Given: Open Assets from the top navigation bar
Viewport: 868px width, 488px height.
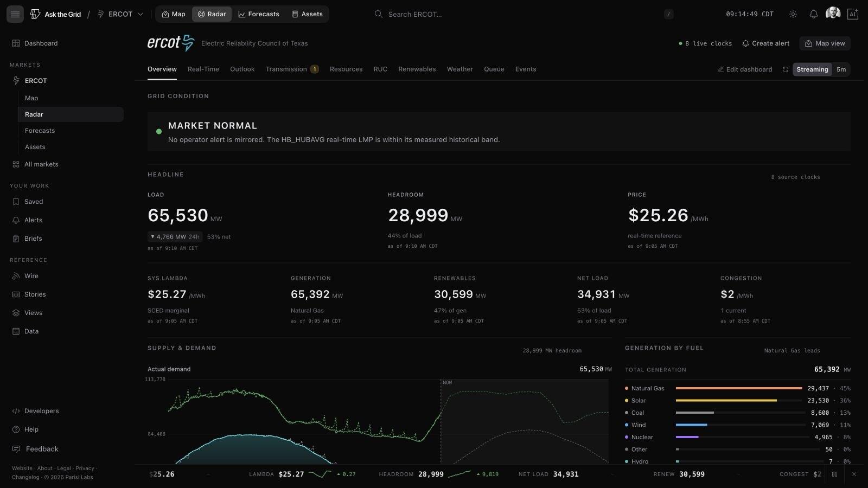Looking at the screenshot, I should click(307, 14).
